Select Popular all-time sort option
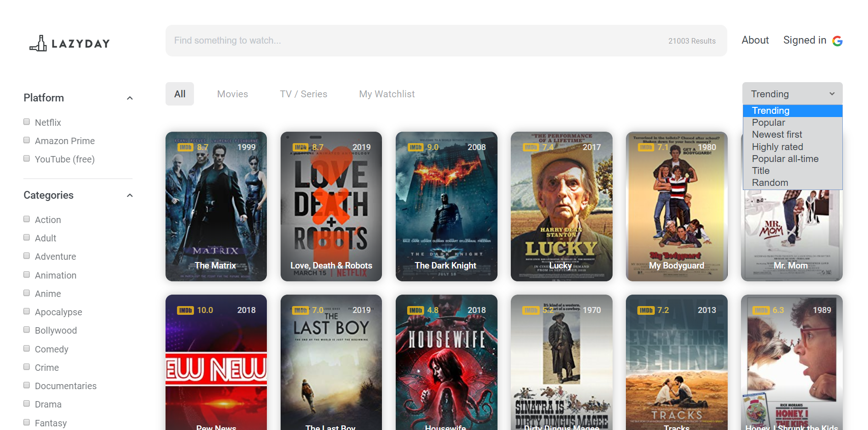 click(792, 159)
